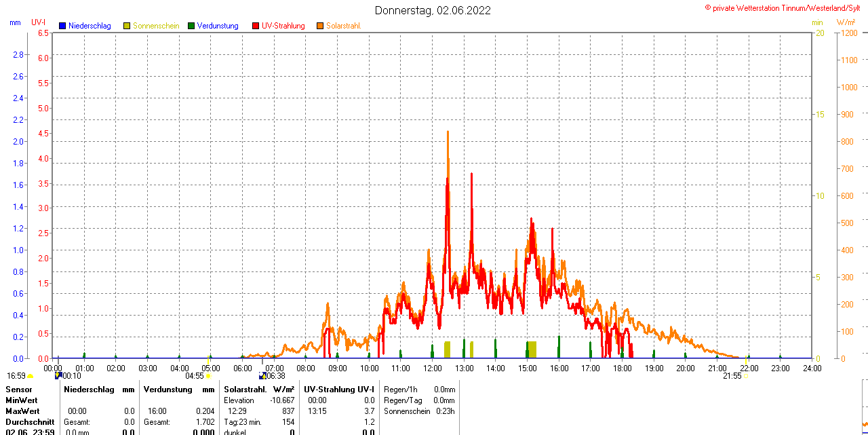Click the blue Niederschlag legend square

62,26
